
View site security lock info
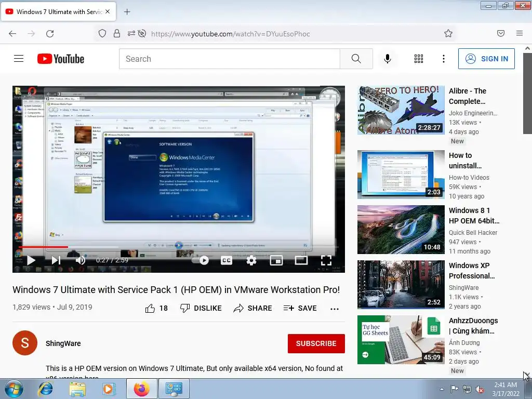117,33
